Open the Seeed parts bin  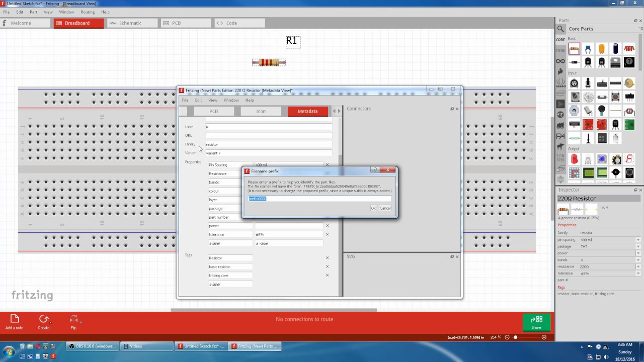[x=560, y=82]
